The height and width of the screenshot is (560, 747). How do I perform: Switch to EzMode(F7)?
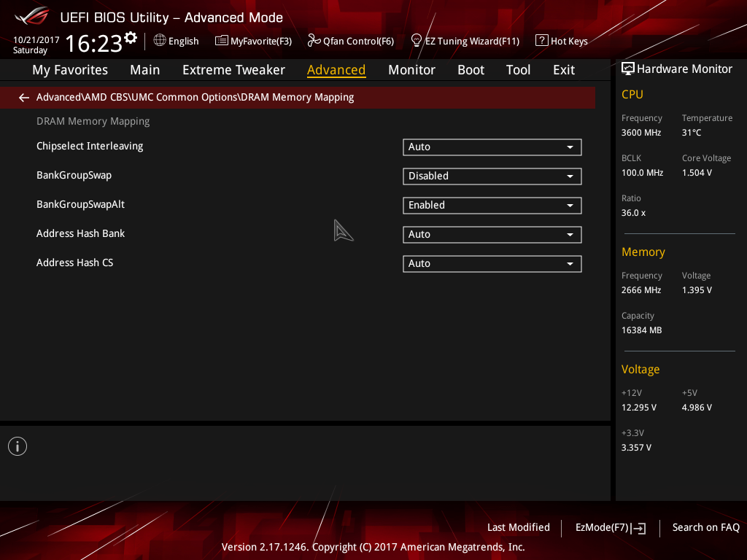click(602, 528)
